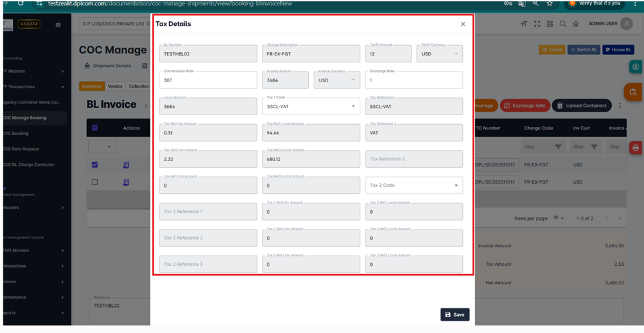The width and height of the screenshot is (644, 333).
Task: Click the orange clipboard search icon
Action: (x=633, y=92)
